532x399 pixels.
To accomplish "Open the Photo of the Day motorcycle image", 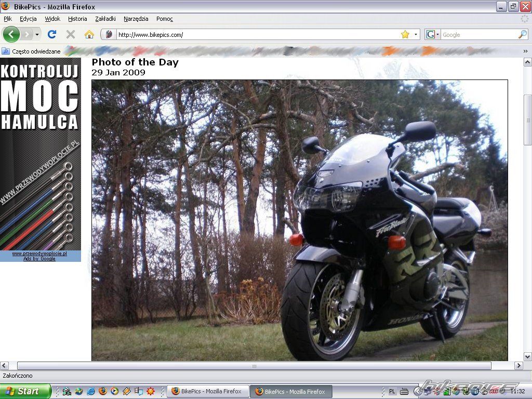I will coord(300,220).
